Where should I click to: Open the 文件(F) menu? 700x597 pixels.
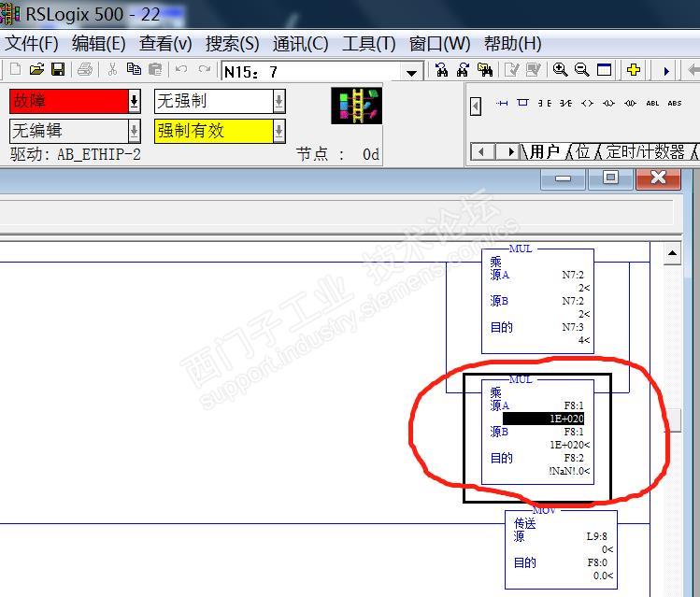(32, 44)
